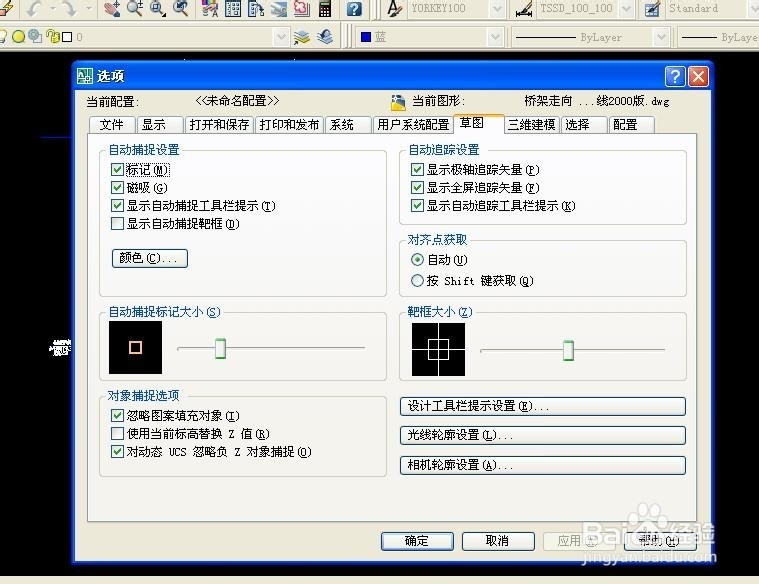Switch to the 文件 tab

pyautogui.click(x=112, y=125)
